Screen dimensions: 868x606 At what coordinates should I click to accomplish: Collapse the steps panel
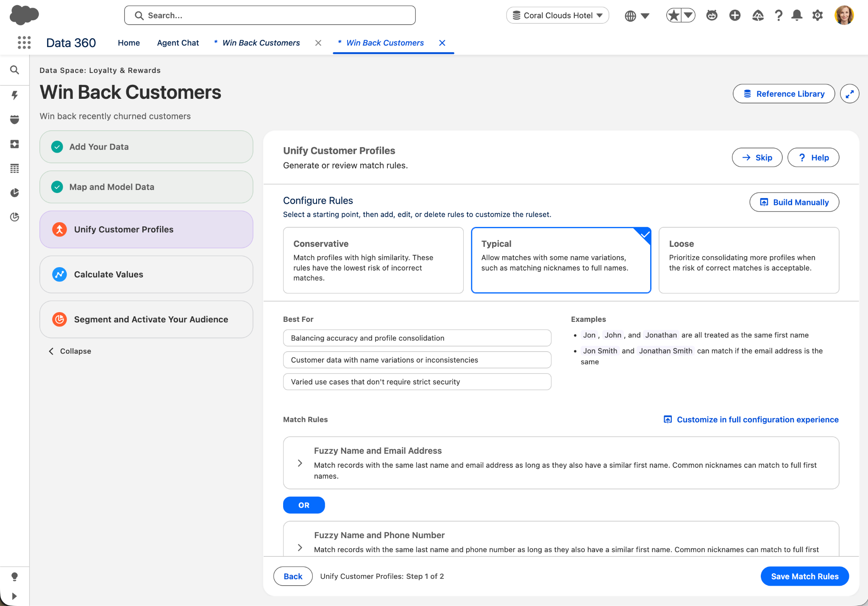click(70, 351)
